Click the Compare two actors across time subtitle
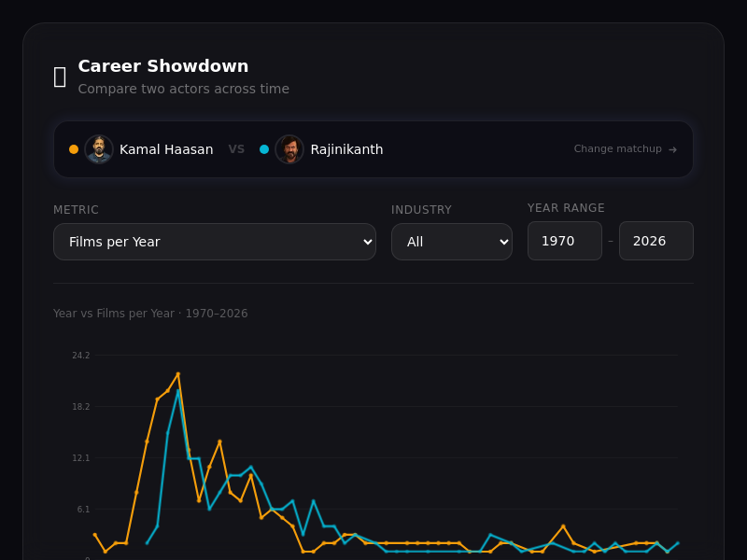This screenshot has height=560, width=747. (183, 89)
